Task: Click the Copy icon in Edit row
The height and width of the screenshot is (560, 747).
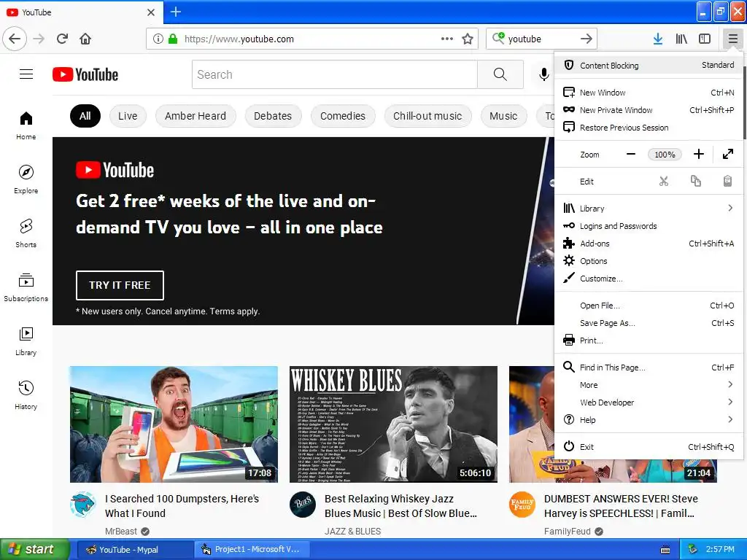Action: pyautogui.click(x=695, y=182)
